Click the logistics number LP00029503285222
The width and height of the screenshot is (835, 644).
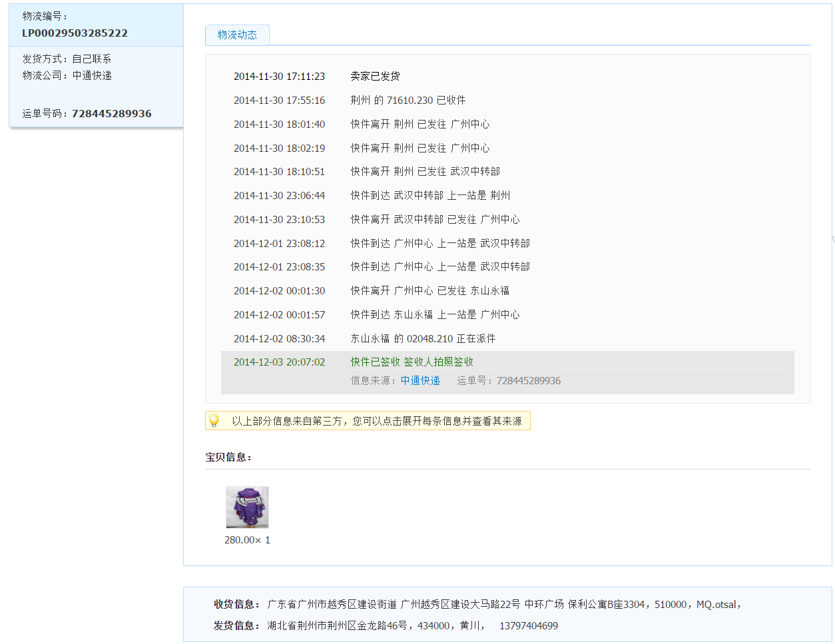tap(75, 33)
